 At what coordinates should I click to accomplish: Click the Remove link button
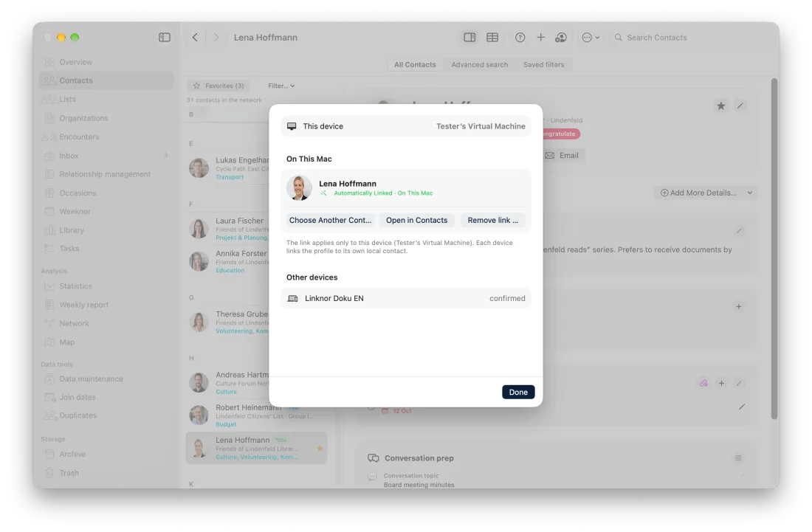coord(493,220)
